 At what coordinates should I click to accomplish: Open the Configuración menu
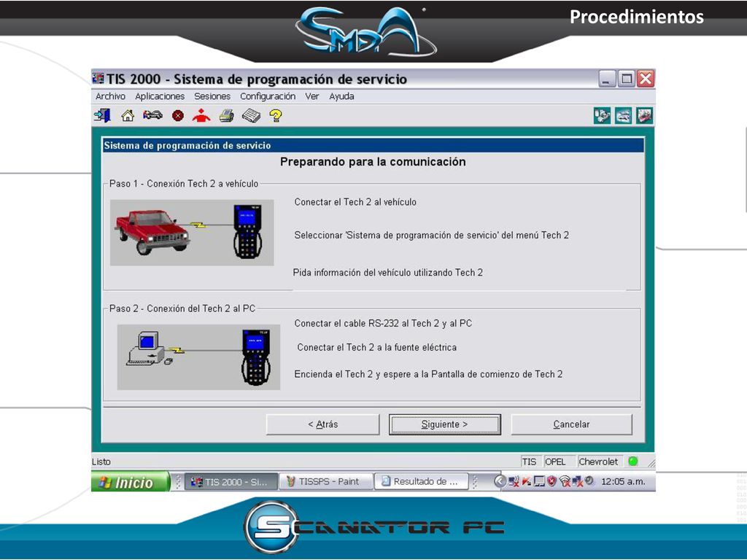[x=268, y=96]
